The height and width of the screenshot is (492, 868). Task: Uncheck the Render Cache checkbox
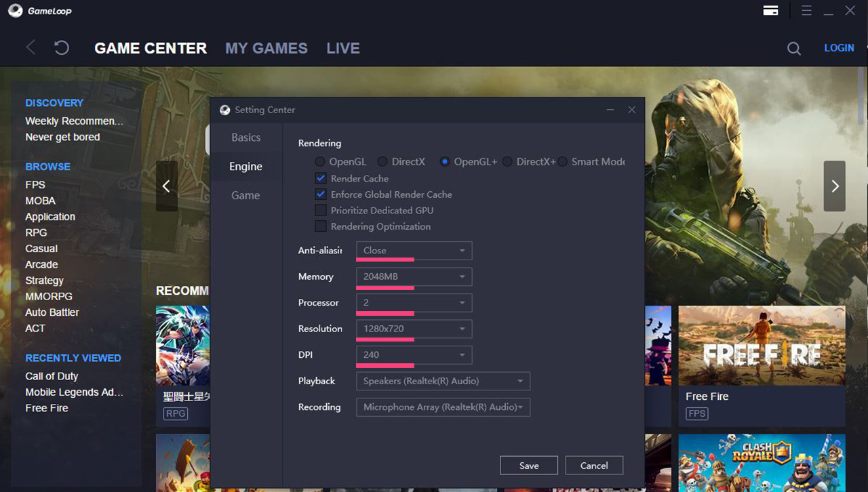pos(321,179)
